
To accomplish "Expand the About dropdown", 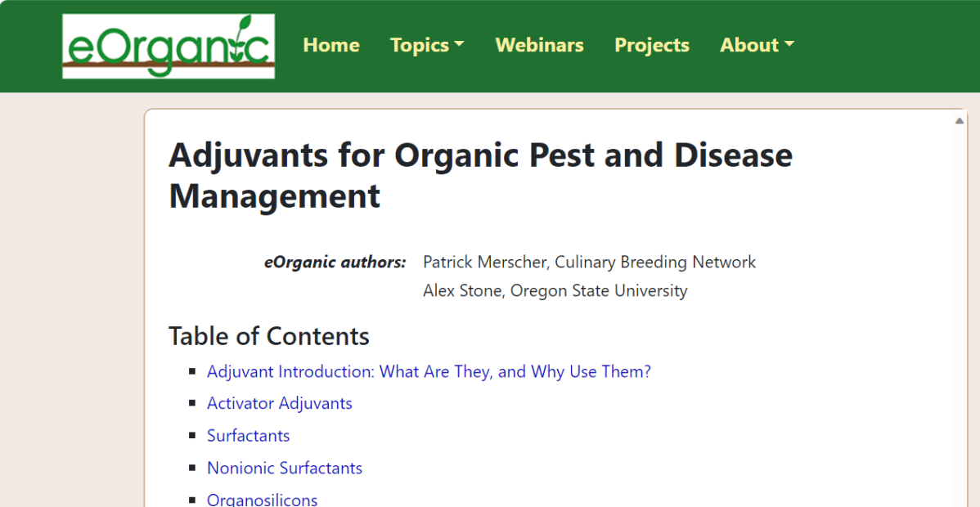I will [x=750, y=45].
